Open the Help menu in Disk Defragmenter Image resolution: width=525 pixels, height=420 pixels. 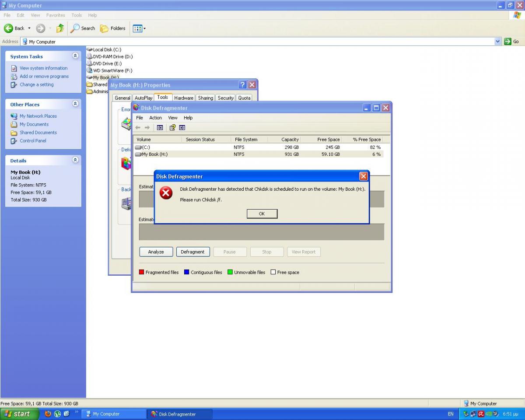point(188,118)
